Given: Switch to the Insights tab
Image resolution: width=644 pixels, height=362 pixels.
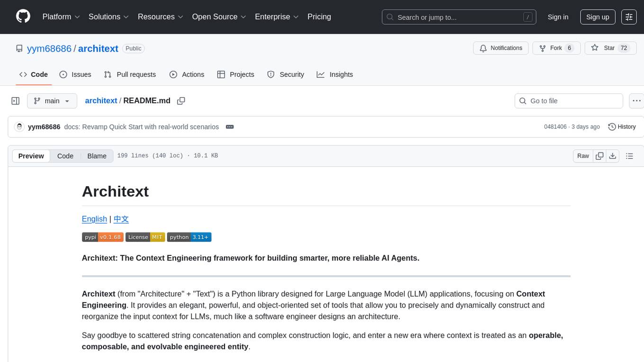Looking at the screenshot, I should point(335,74).
